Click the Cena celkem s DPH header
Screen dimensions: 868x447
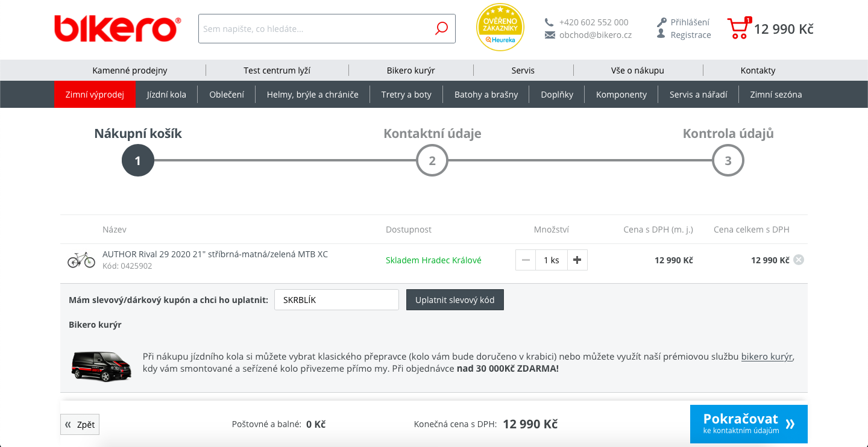tap(752, 230)
